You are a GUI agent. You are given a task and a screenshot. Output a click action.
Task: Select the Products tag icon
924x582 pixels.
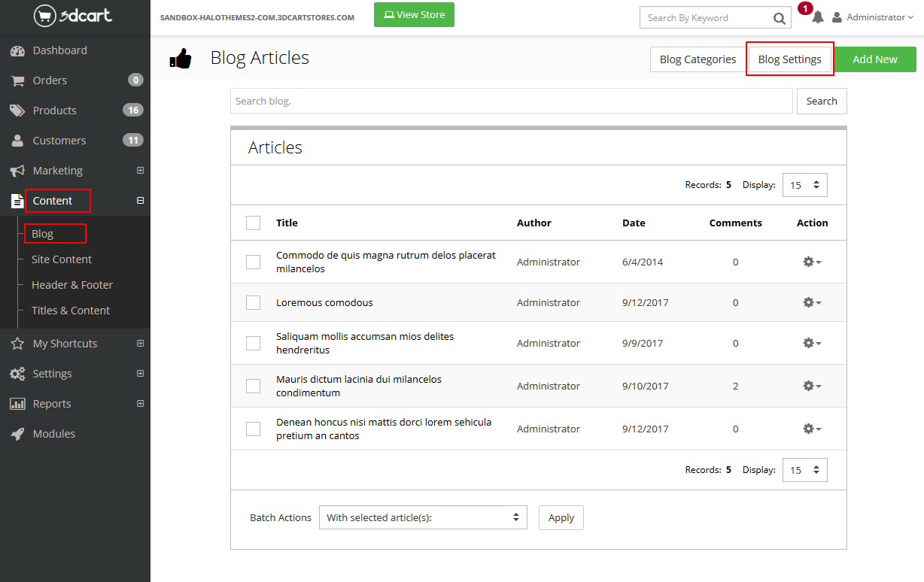click(x=17, y=111)
